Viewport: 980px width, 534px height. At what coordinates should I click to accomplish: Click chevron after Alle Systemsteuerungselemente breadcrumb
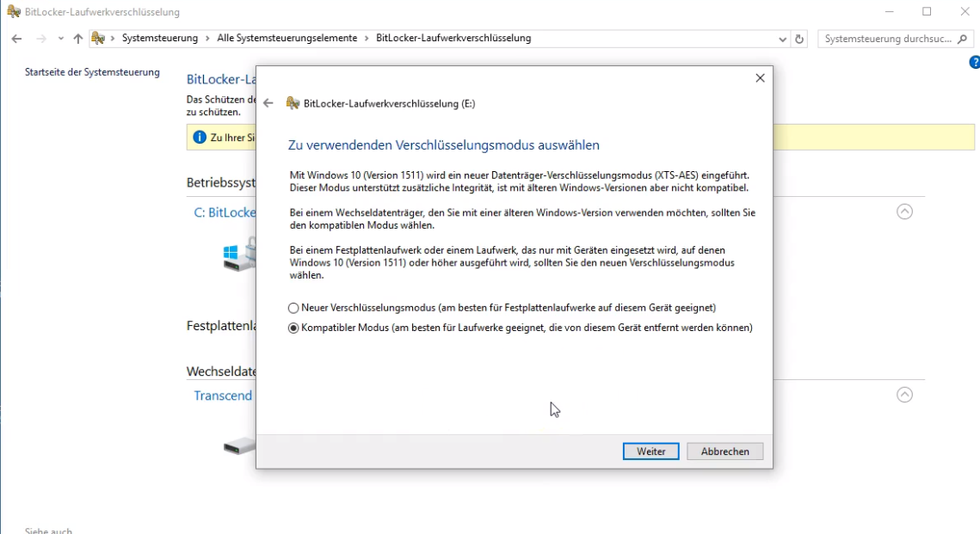coord(367,39)
